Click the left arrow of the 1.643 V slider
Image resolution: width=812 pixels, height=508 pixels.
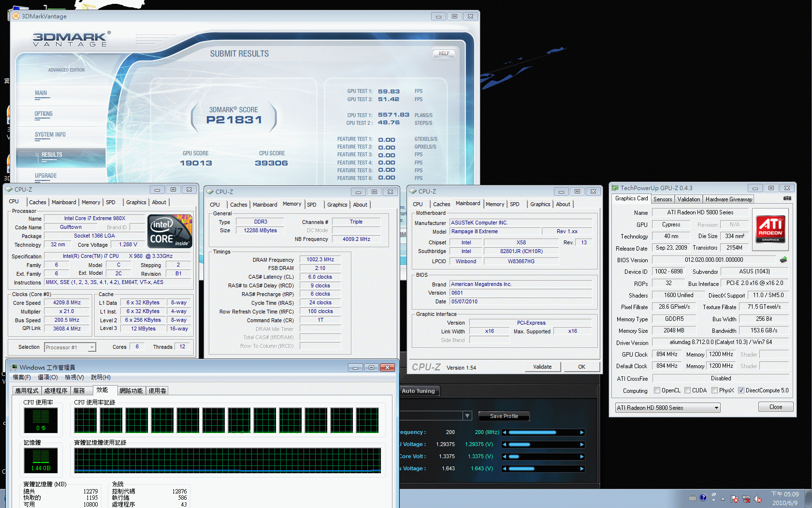pos(505,469)
